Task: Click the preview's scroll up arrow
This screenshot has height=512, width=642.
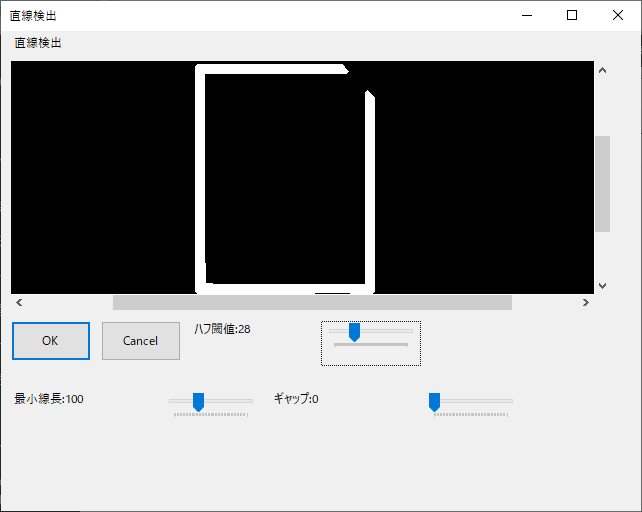Action: [602, 70]
